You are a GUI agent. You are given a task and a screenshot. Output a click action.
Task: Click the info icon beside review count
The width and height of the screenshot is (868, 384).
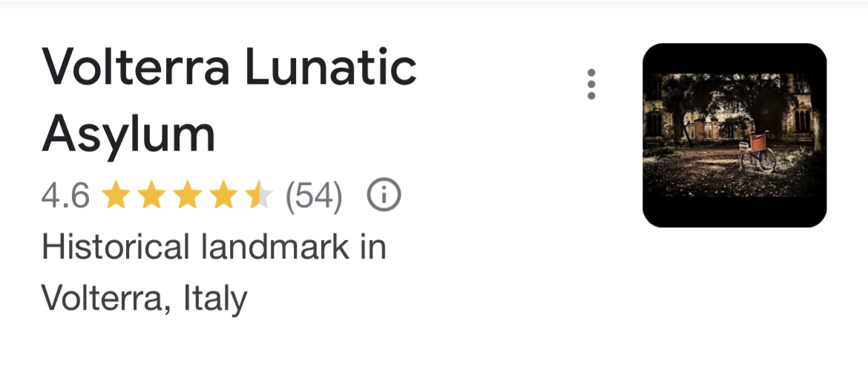pos(384,195)
